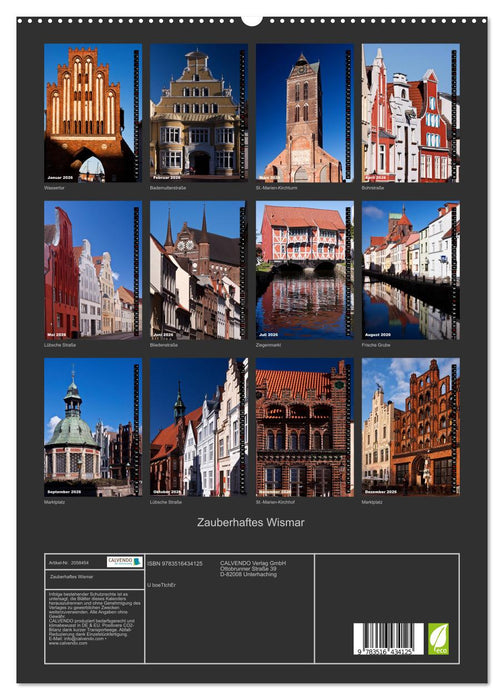
Task: Click the 'Dezember 2026' month label
Action: pyautogui.click(x=381, y=492)
